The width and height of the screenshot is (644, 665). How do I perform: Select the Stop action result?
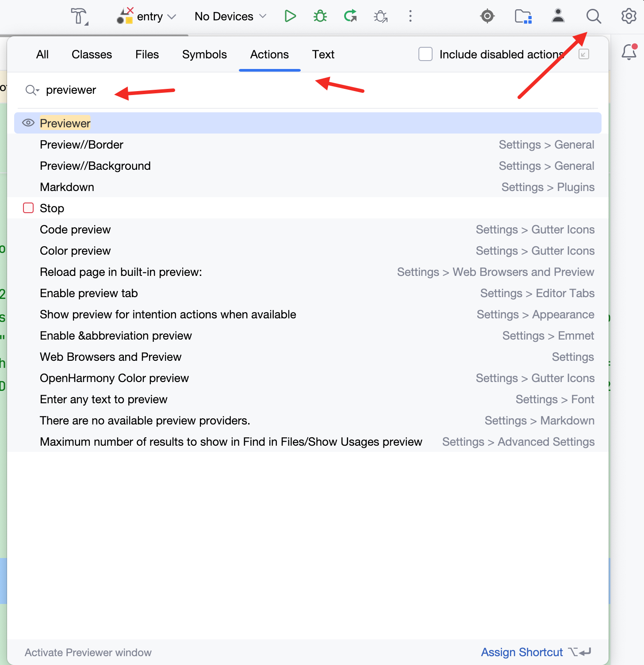(308, 208)
